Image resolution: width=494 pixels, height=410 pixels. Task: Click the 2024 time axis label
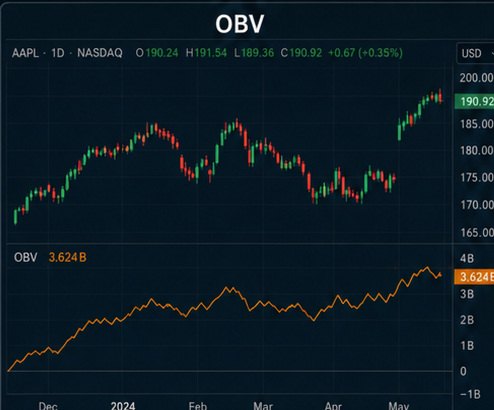click(x=123, y=406)
